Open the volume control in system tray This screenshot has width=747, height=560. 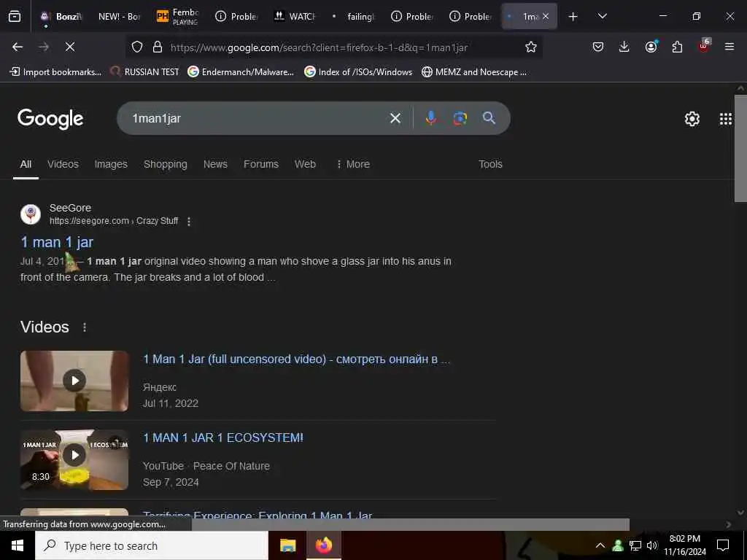(x=651, y=545)
